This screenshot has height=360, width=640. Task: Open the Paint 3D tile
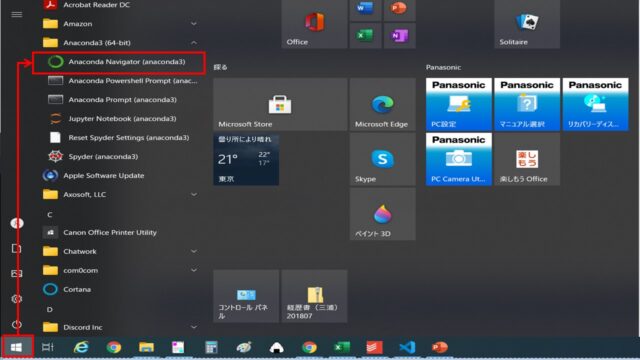pos(382,214)
